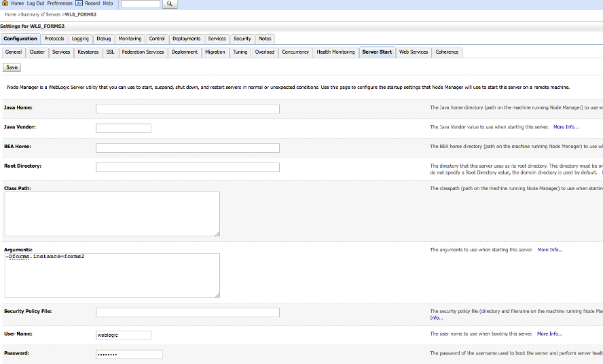Grab the Arguments box resize handle

coord(217,295)
